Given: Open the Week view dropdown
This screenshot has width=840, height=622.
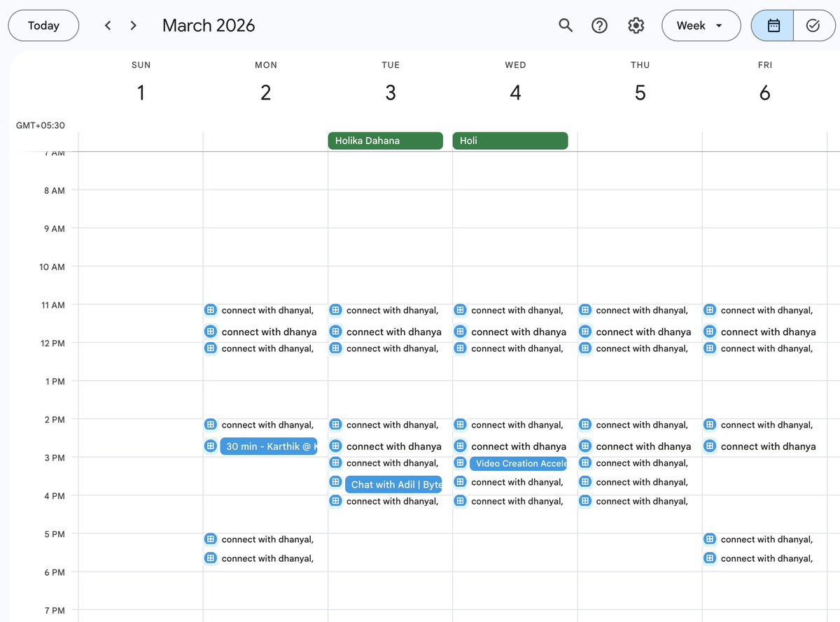Looking at the screenshot, I should 701,25.
